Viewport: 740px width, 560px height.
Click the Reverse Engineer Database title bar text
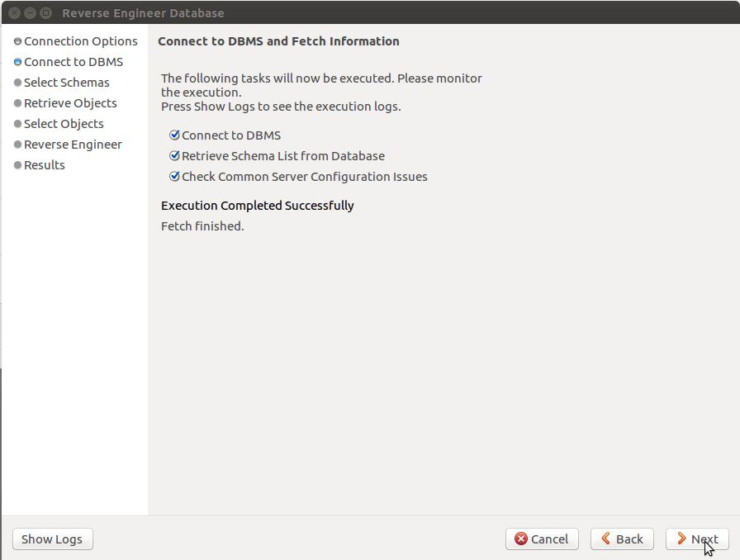[143, 13]
